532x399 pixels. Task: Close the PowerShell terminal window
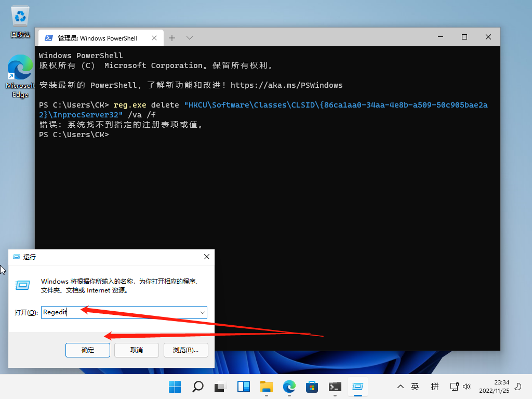pyautogui.click(x=488, y=37)
